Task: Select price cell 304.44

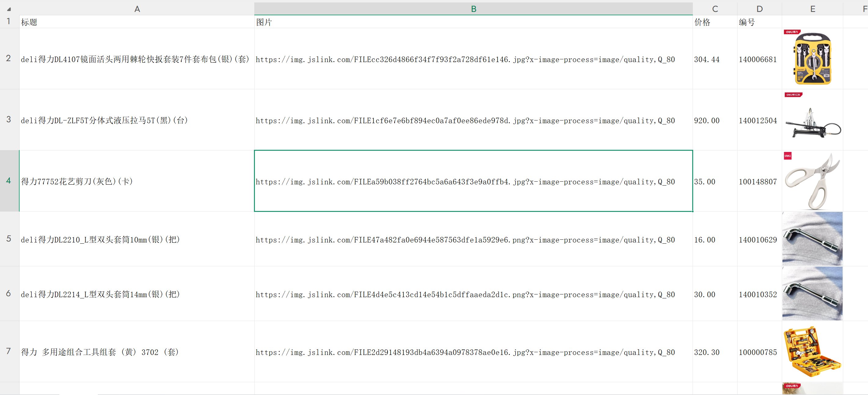Action: pos(715,59)
